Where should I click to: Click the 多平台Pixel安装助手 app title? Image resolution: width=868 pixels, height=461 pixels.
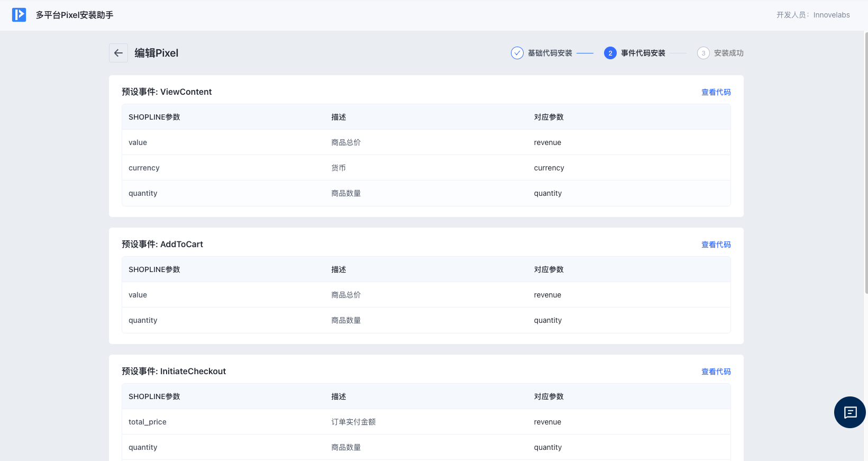(x=75, y=15)
